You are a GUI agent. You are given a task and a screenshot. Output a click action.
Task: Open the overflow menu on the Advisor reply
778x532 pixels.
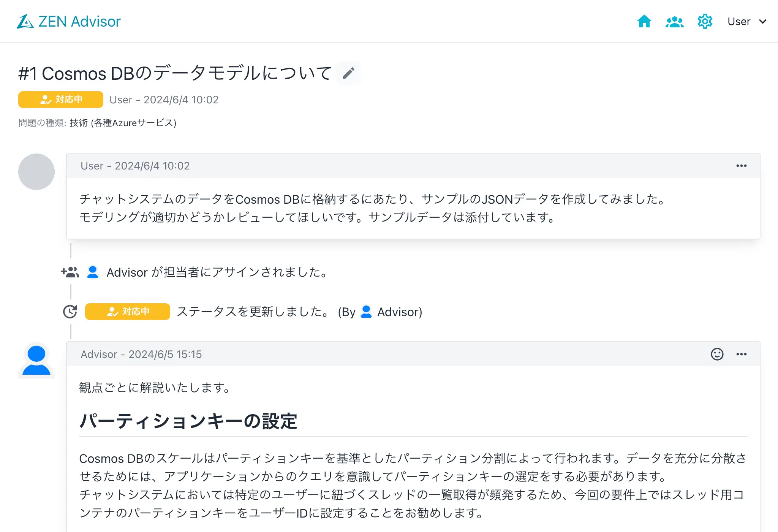[741, 354]
